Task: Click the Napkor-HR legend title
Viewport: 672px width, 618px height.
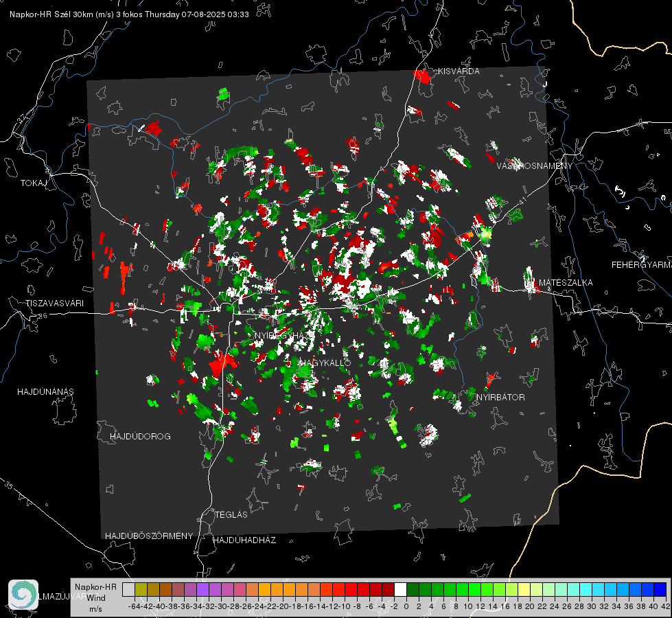Action: 95,586
